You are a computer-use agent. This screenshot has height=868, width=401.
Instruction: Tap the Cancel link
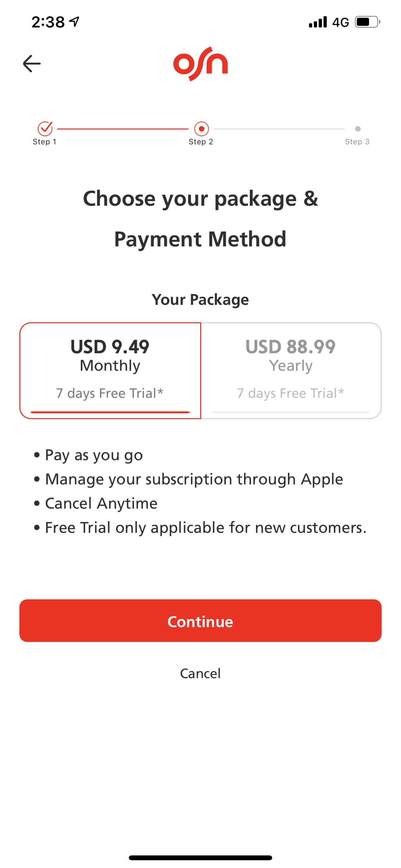pyautogui.click(x=200, y=673)
